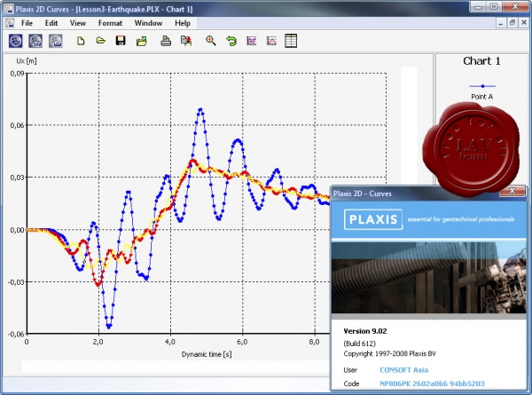Open curve settings icon with red curve

[271, 41]
